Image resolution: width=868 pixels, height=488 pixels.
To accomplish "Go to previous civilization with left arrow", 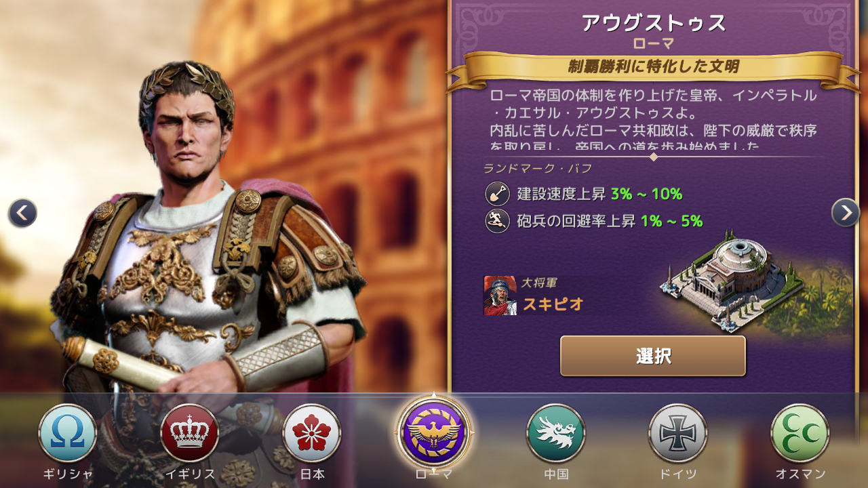I will (22, 213).
